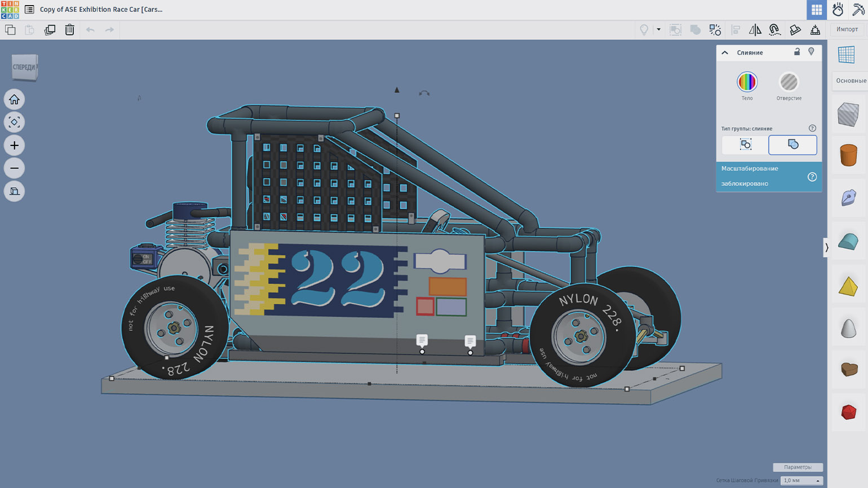Open the Основные shapes category dropdown
868x488 pixels.
pyautogui.click(x=851, y=81)
